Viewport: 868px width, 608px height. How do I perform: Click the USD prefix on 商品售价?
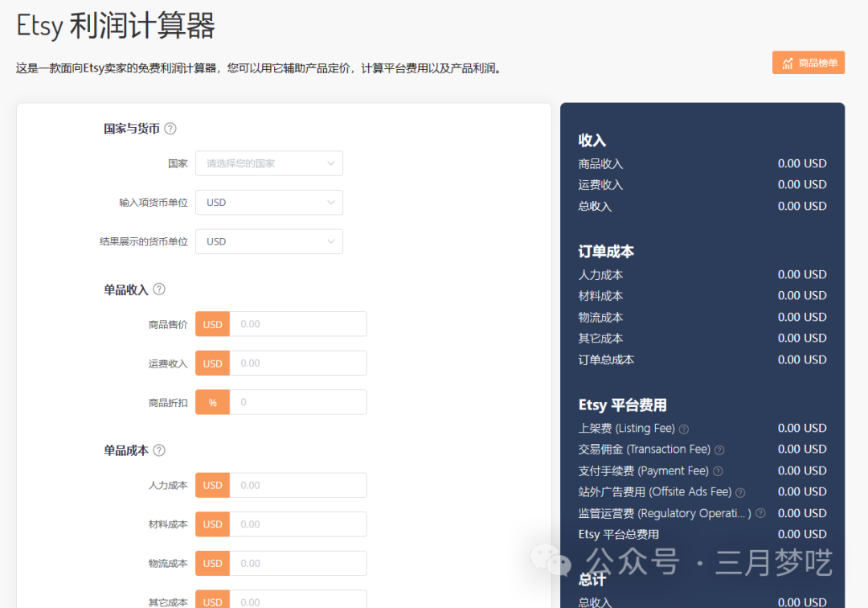point(212,324)
